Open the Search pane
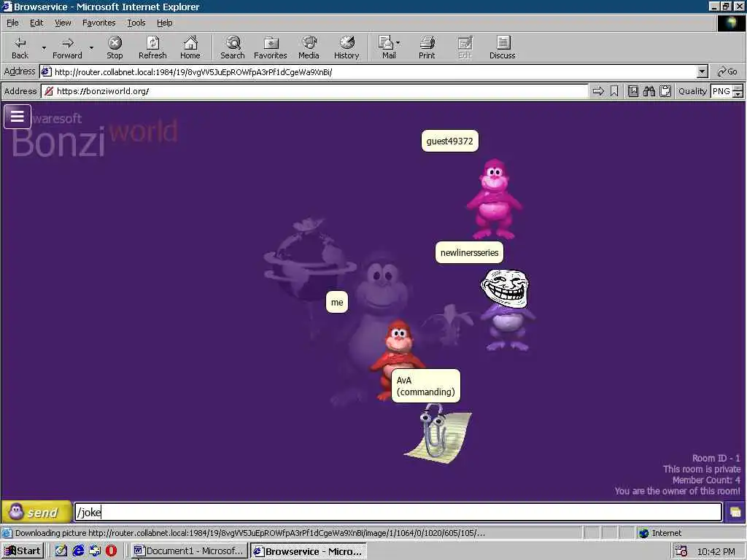The image size is (747, 560). [233, 47]
